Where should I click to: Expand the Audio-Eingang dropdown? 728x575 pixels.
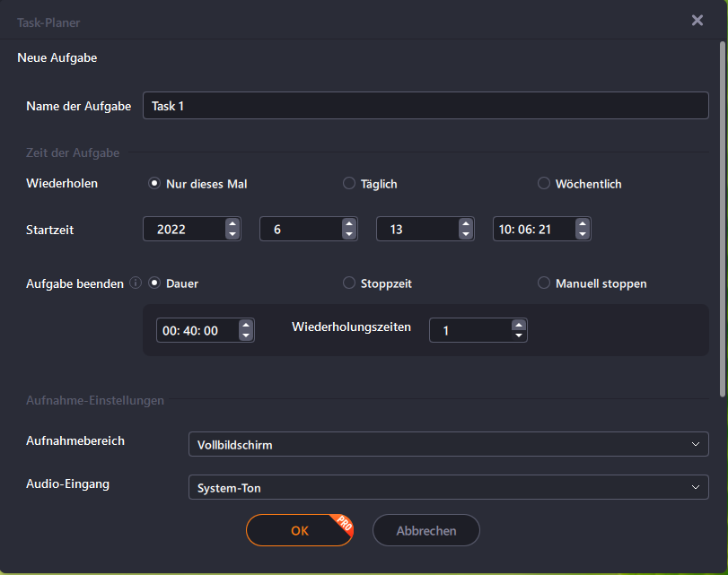click(448, 488)
